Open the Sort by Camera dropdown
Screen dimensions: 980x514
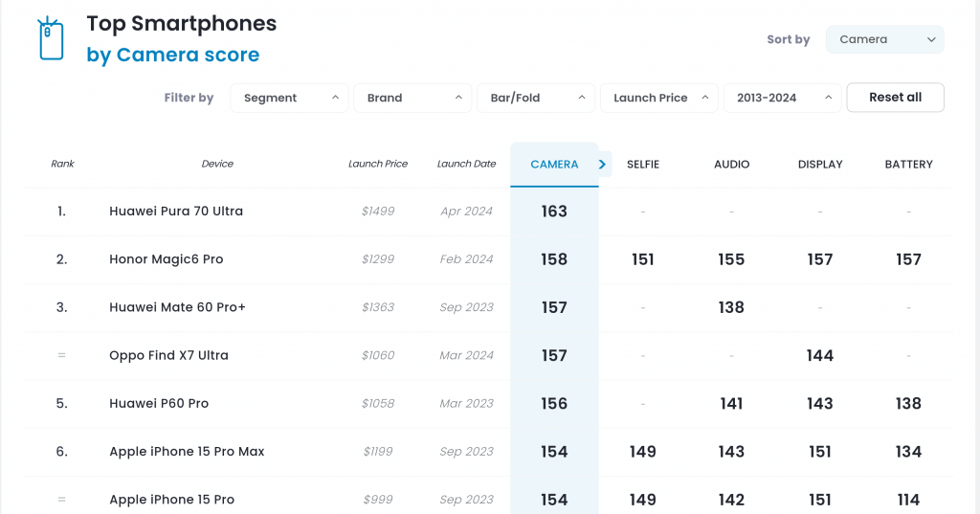click(884, 39)
